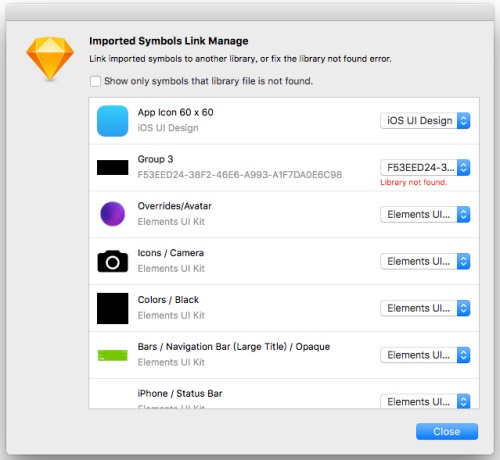
Task: Open the library dropdown for iPhone / Status Bar
Action: (425, 401)
